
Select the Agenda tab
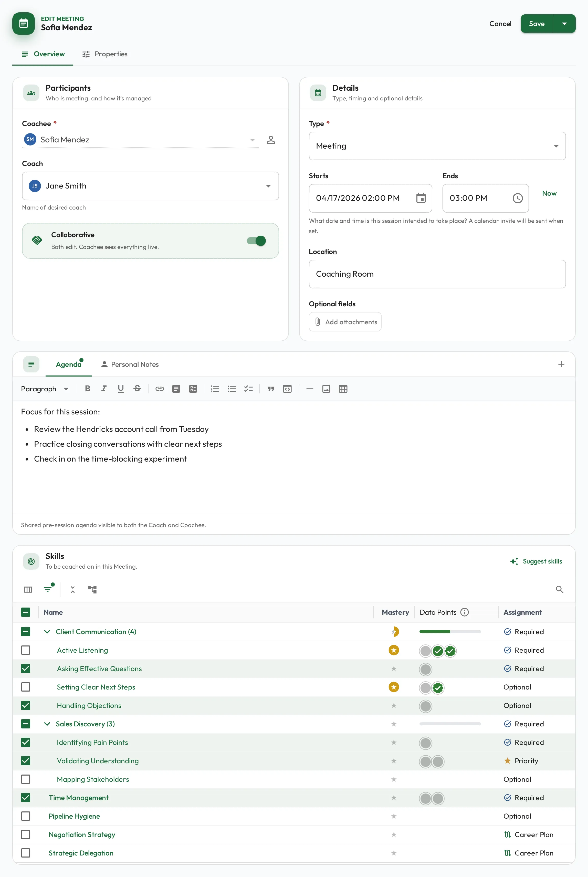click(x=69, y=364)
